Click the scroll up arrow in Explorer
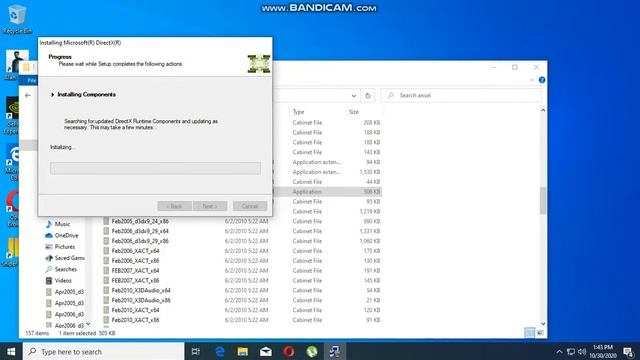The image size is (640, 360). tap(543, 110)
